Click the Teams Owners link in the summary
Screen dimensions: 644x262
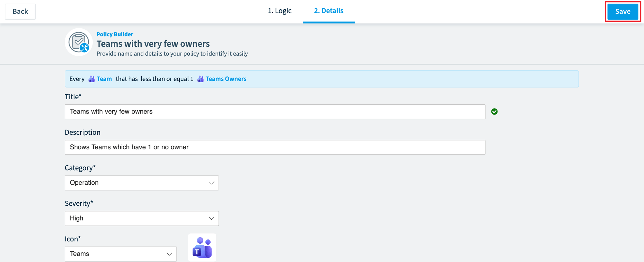(226, 79)
